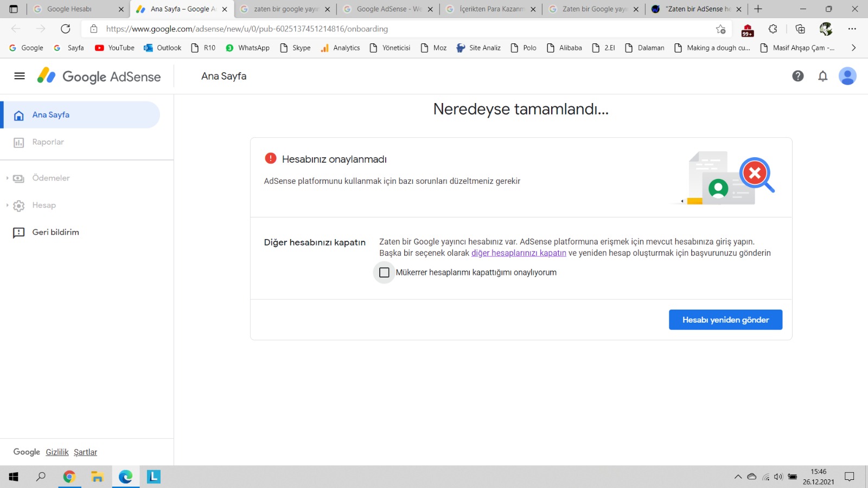Open the Analytics bookmark
This screenshot has width=868, height=488.
point(340,48)
